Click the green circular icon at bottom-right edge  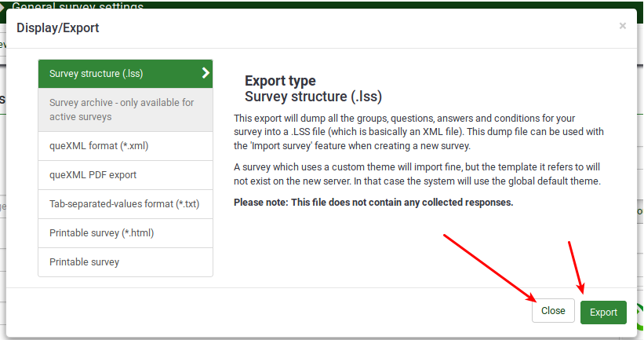pyautogui.click(x=638, y=318)
